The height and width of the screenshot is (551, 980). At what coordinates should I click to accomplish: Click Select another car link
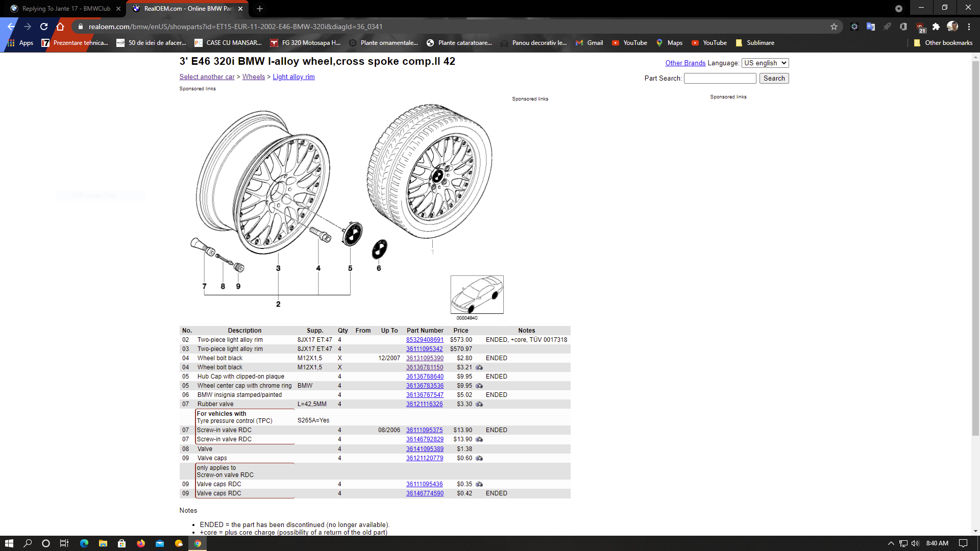click(207, 77)
